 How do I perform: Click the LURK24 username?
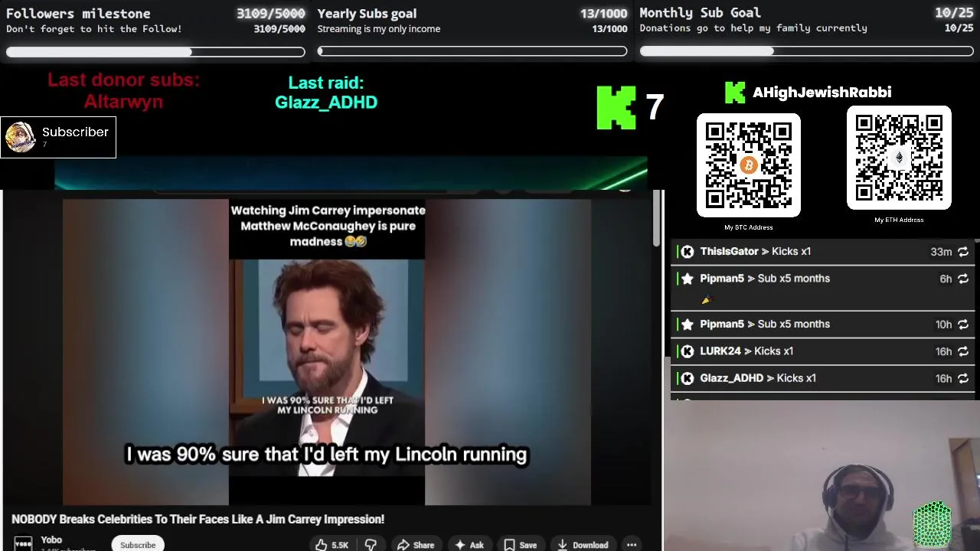720,351
